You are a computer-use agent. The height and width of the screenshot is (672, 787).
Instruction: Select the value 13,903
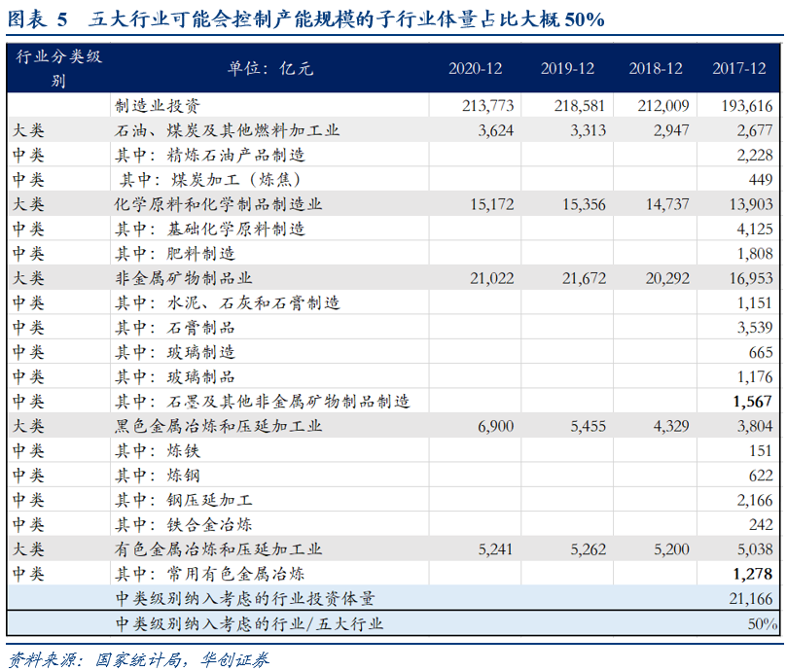click(751, 204)
